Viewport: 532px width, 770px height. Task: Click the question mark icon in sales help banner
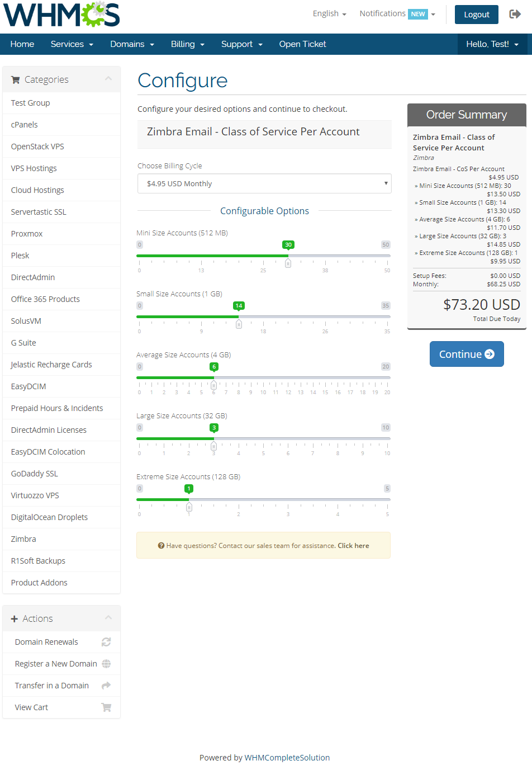(x=161, y=546)
